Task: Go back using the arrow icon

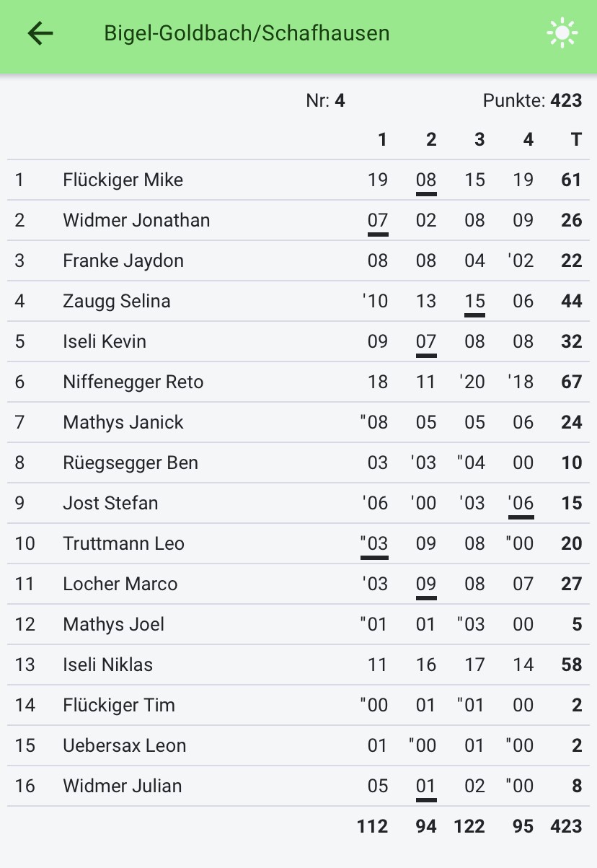Action: (x=40, y=33)
